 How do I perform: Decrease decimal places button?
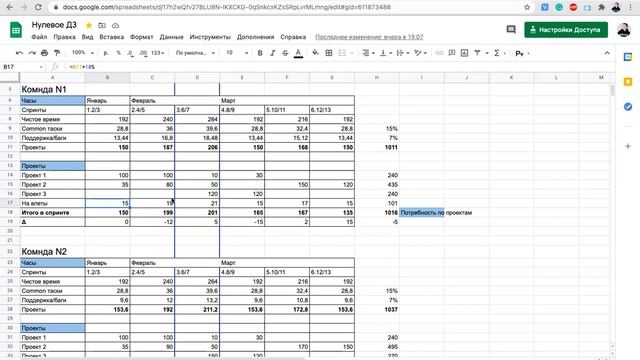pos(130,53)
